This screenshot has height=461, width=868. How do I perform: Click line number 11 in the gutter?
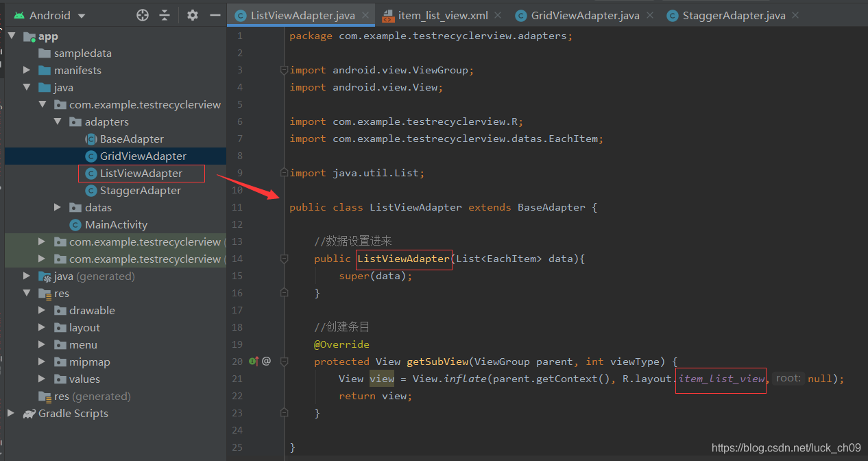pos(237,207)
